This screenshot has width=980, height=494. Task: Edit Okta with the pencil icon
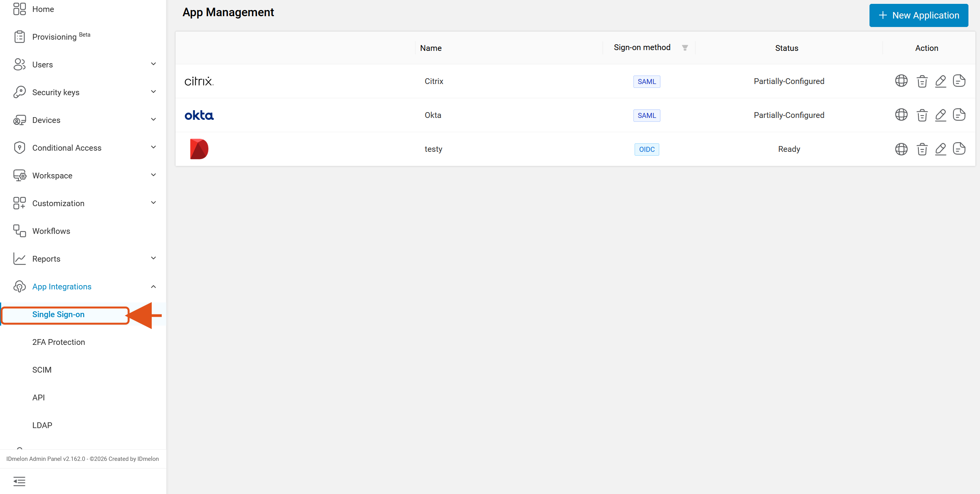(940, 115)
